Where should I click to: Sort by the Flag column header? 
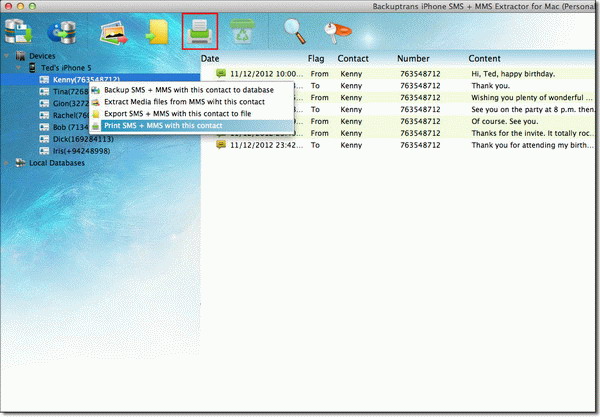(316, 59)
